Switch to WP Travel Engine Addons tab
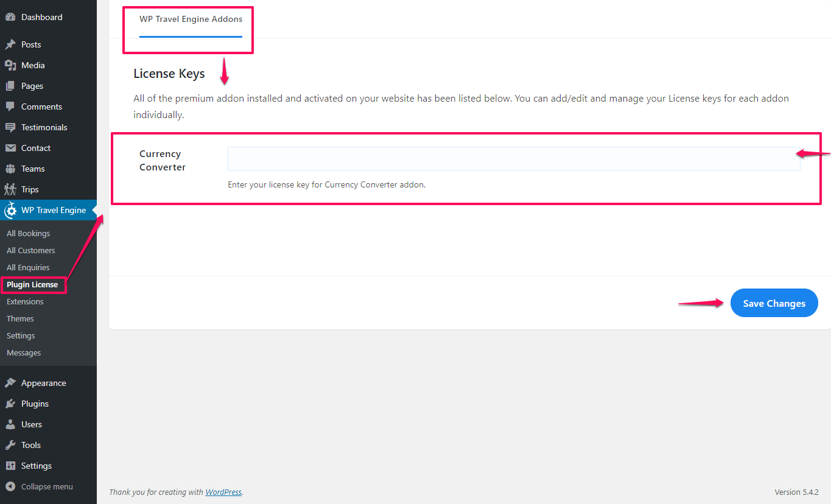Image resolution: width=831 pixels, height=504 pixels. (x=191, y=19)
